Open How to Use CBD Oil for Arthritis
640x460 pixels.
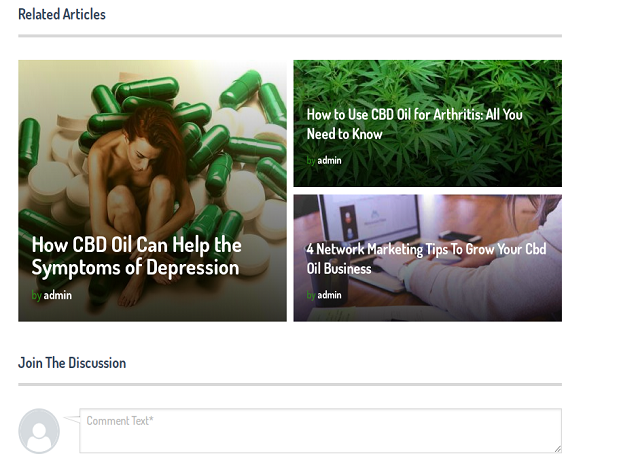pyautogui.click(x=414, y=124)
